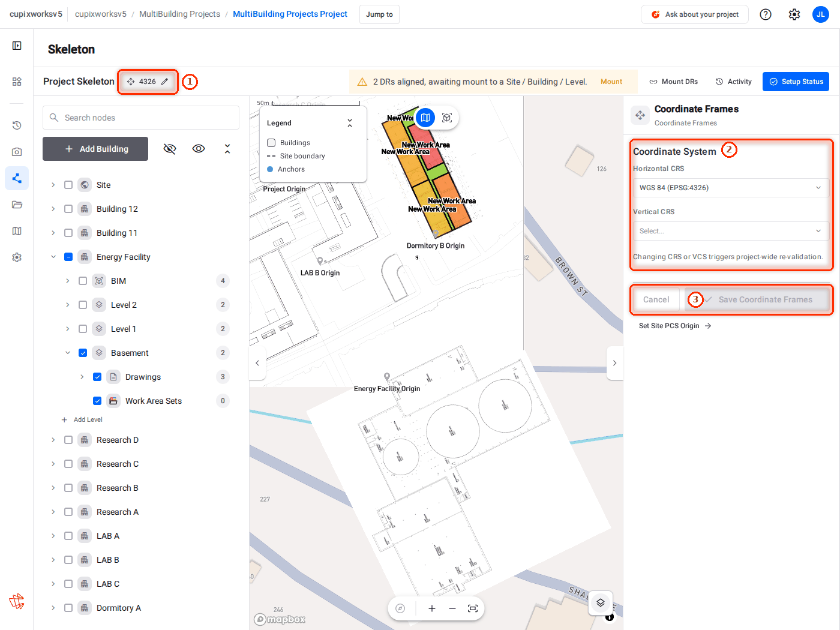Toggle the left sidebar panel icon
Image resolution: width=840 pixels, height=630 pixels.
point(17,46)
